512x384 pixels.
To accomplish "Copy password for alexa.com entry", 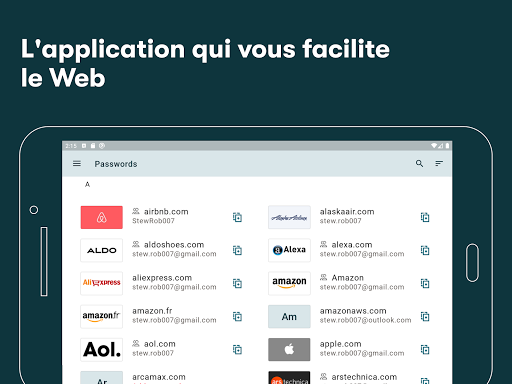I will (425, 250).
